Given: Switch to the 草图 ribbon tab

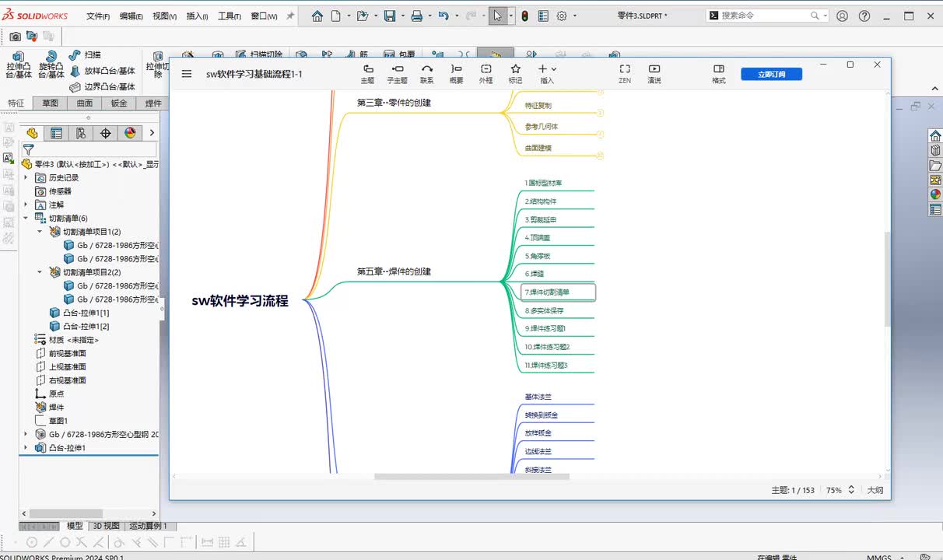Looking at the screenshot, I should [x=50, y=103].
